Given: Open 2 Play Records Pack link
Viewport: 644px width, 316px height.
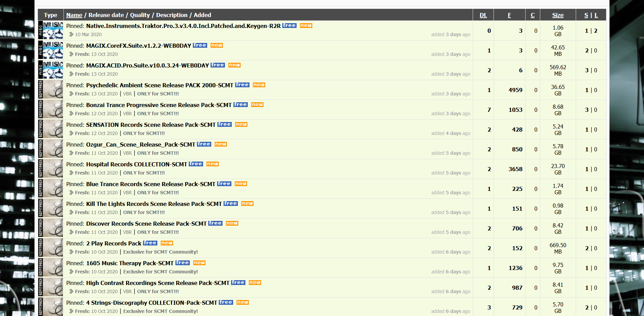Looking at the screenshot, I should (114, 243).
